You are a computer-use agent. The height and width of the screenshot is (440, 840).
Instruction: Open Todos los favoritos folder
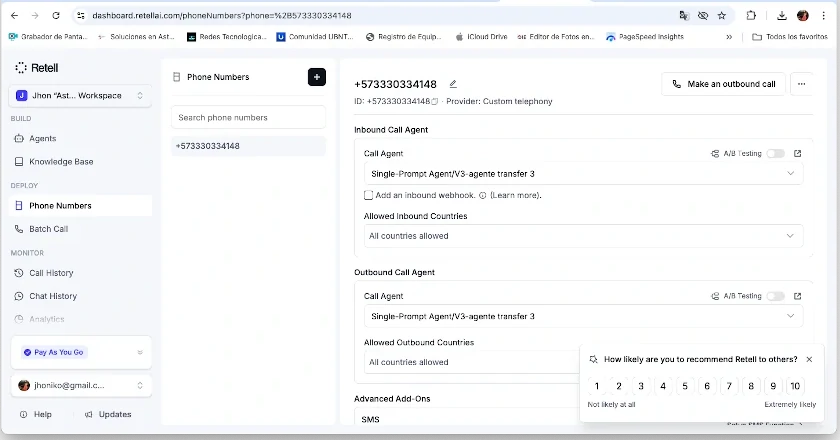790,37
